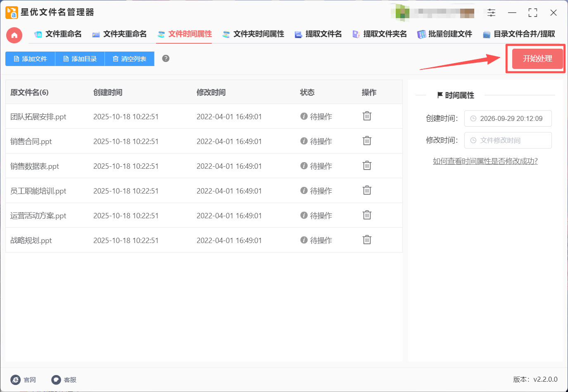Select file name 运营活动方案.ppt

[x=38, y=215]
